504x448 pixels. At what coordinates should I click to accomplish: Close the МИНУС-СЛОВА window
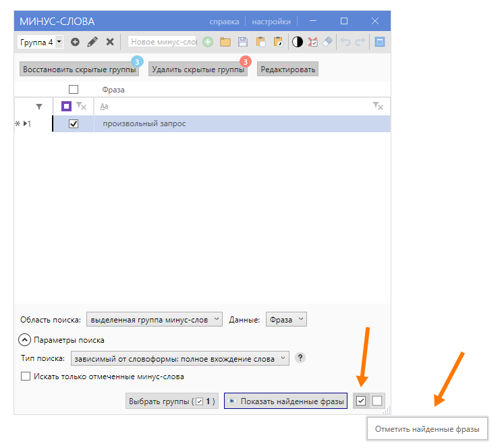point(375,21)
